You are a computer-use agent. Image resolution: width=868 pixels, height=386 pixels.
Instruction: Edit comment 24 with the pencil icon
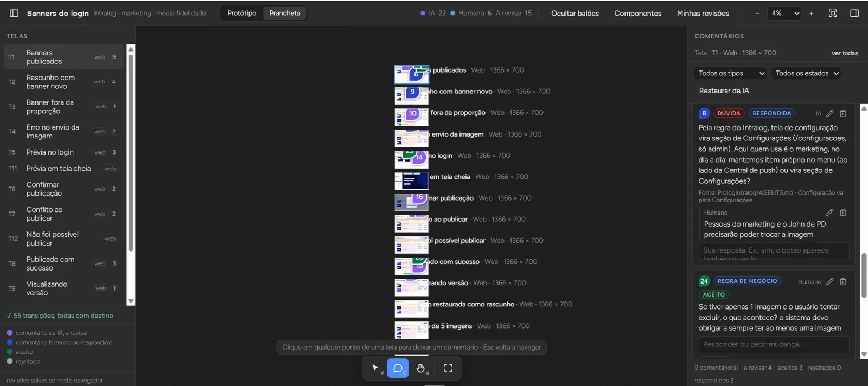pos(830,281)
